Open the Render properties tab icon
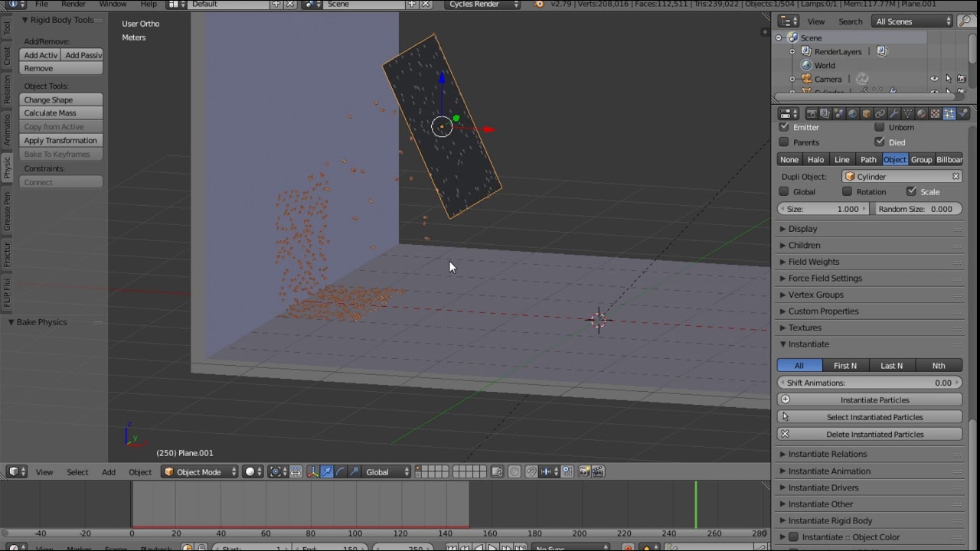 [x=812, y=113]
